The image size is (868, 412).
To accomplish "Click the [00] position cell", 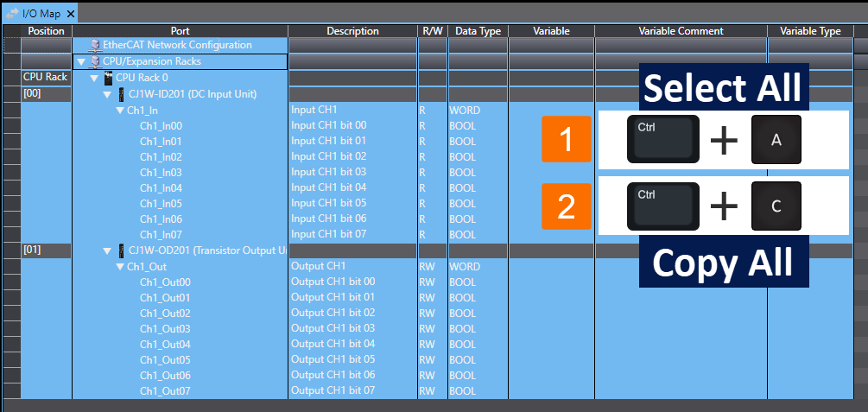I will [47, 93].
